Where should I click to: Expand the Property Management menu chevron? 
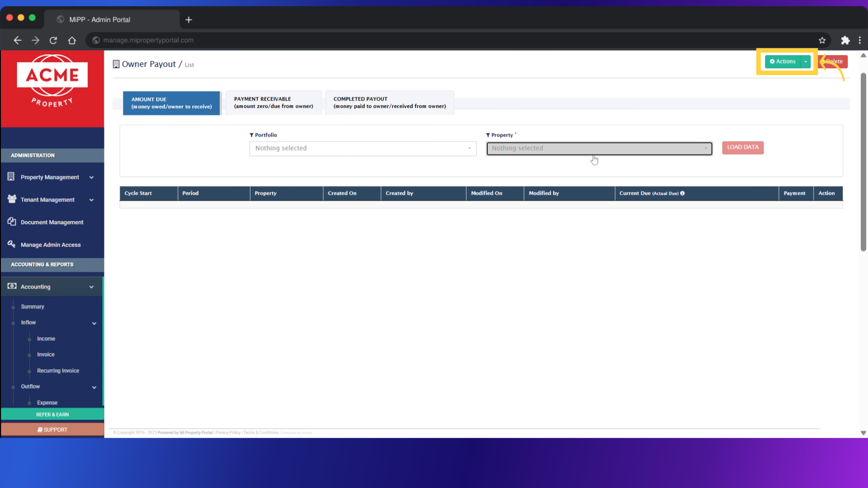pos(91,178)
